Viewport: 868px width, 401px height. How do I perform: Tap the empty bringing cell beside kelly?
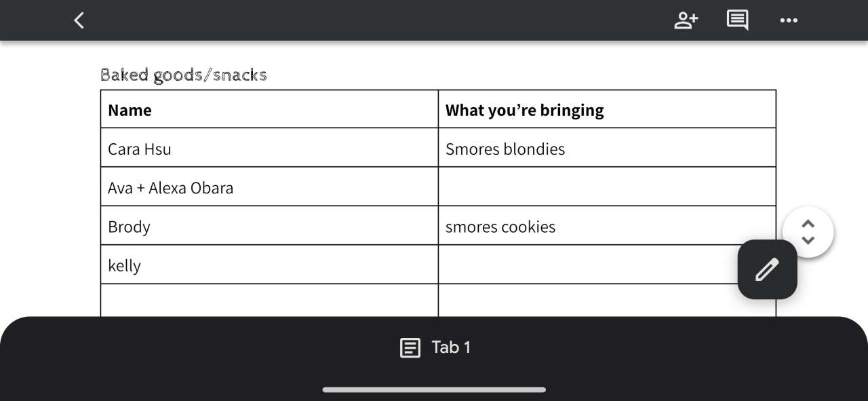pos(583,265)
